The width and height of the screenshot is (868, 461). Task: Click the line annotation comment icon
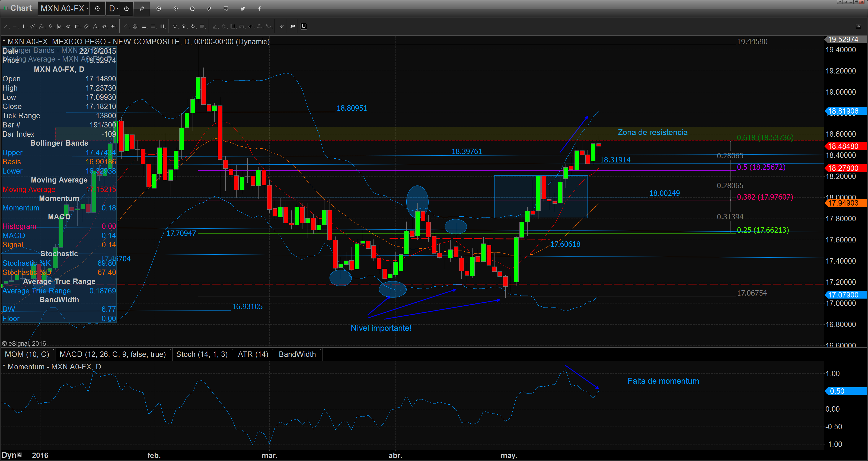293,26
